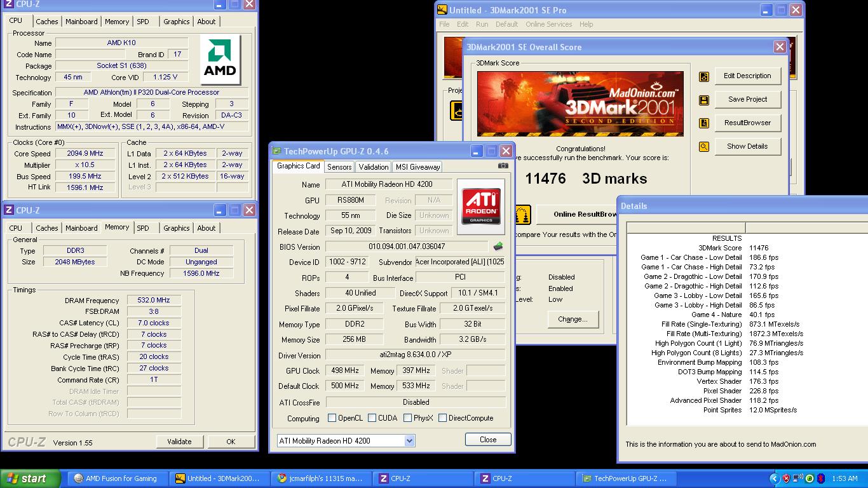Switch to the GPU-Z Sensors tab
The width and height of the screenshot is (868, 488).
(x=339, y=167)
